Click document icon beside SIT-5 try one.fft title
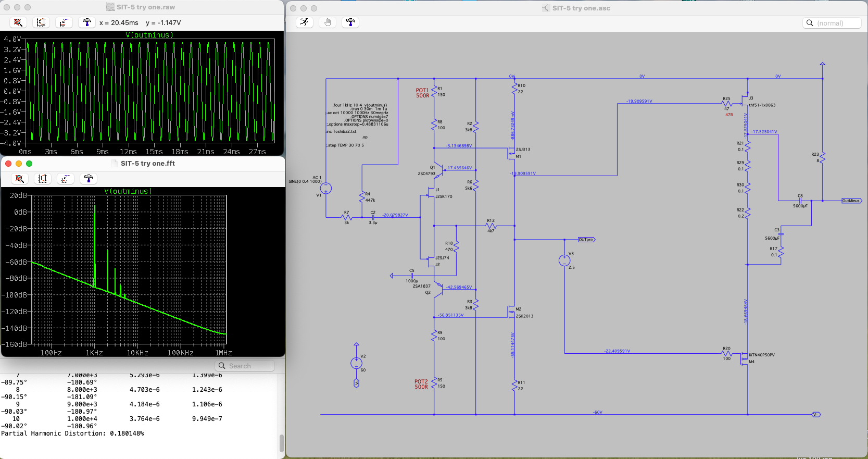 click(115, 164)
